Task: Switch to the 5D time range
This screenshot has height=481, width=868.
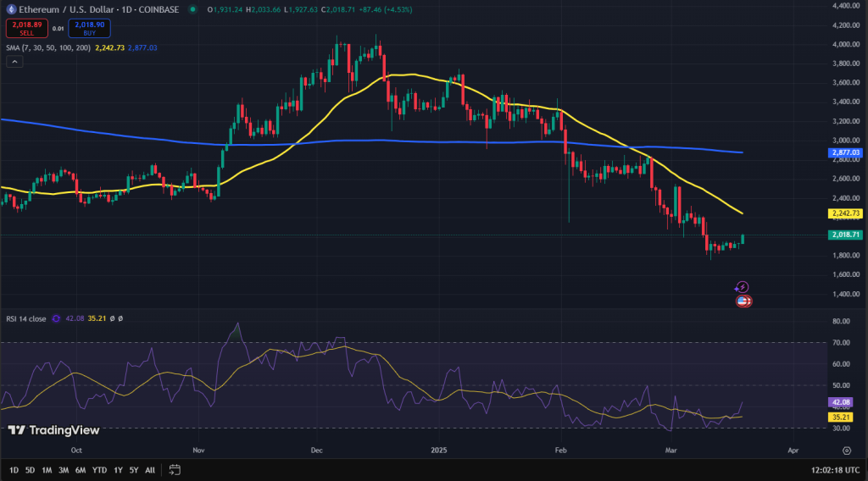Action: 30,470
